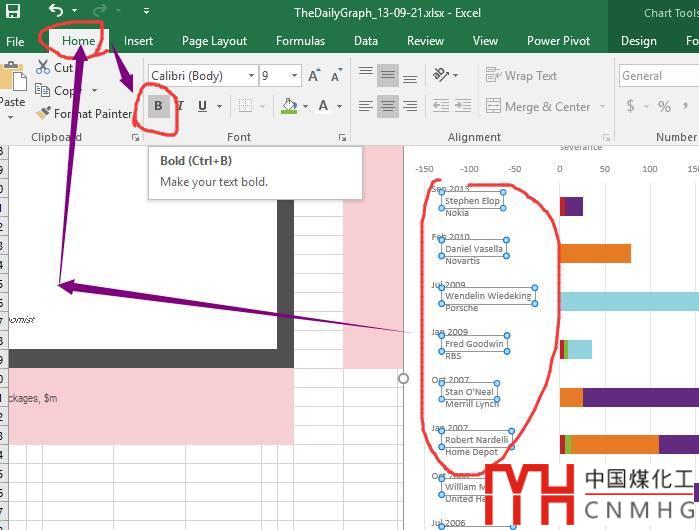The image size is (699, 530).
Task: Click the light blue Porsche bar
Action: tap(629, 301)
